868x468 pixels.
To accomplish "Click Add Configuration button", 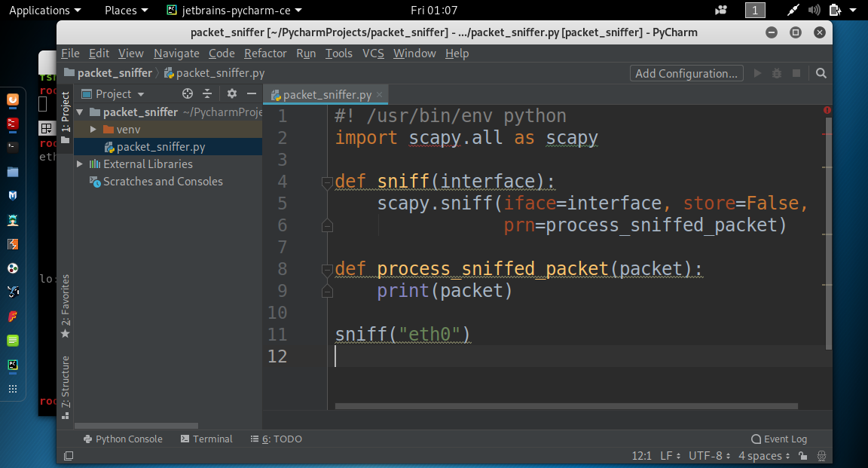I will (x=686, y=73).
